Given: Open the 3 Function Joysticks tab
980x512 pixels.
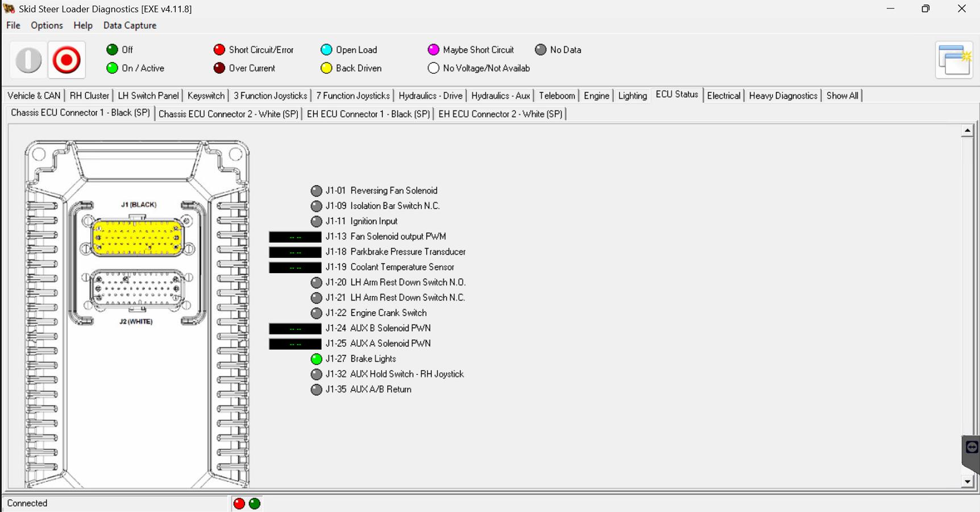Looking at the screenshot, I should [271, 96].
